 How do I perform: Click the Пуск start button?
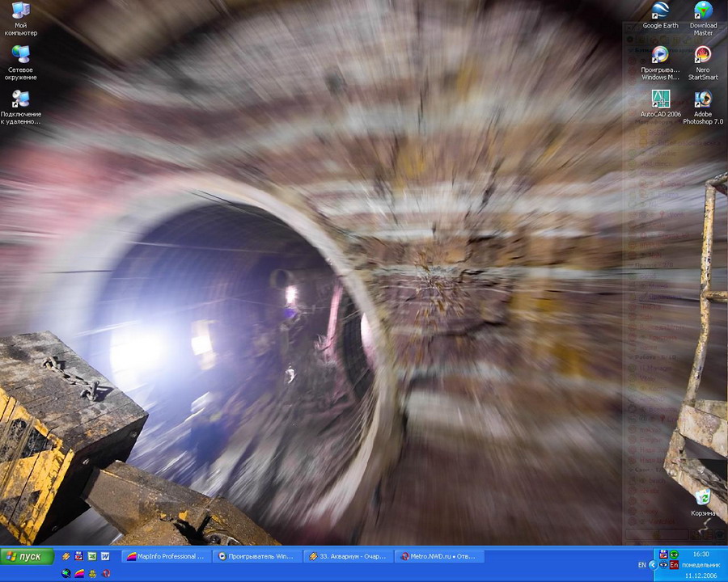pyautogui.click(x=27, y=556)
